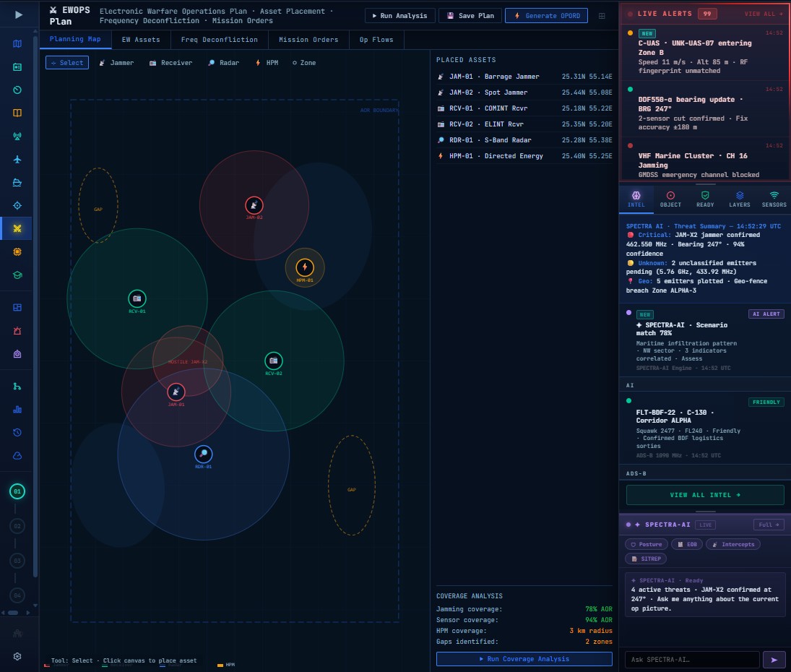Open the red alarm siren icon
The width and height of the screenshot is (791, 672).
point(17,331)
